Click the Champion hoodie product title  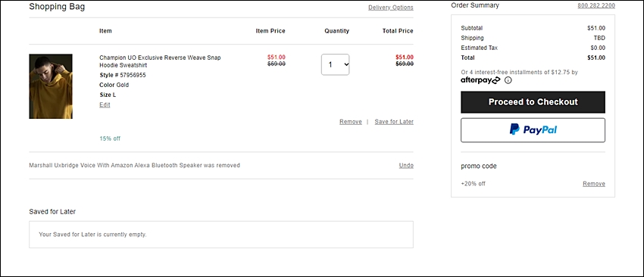(160, 61)
